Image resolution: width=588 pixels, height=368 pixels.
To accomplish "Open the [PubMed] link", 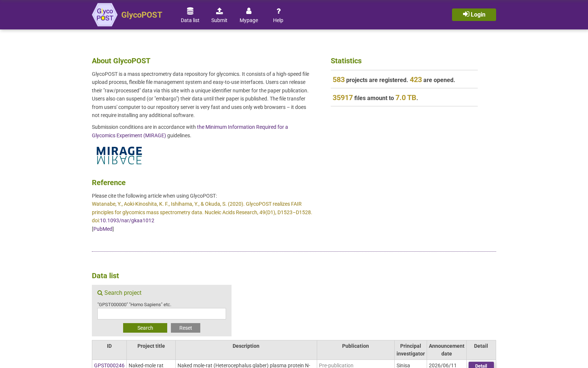I will (x=103, y=229).
